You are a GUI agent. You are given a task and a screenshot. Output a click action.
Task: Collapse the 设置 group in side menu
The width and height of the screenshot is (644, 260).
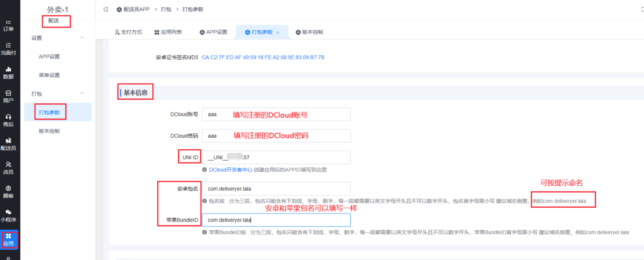[82, 38]
